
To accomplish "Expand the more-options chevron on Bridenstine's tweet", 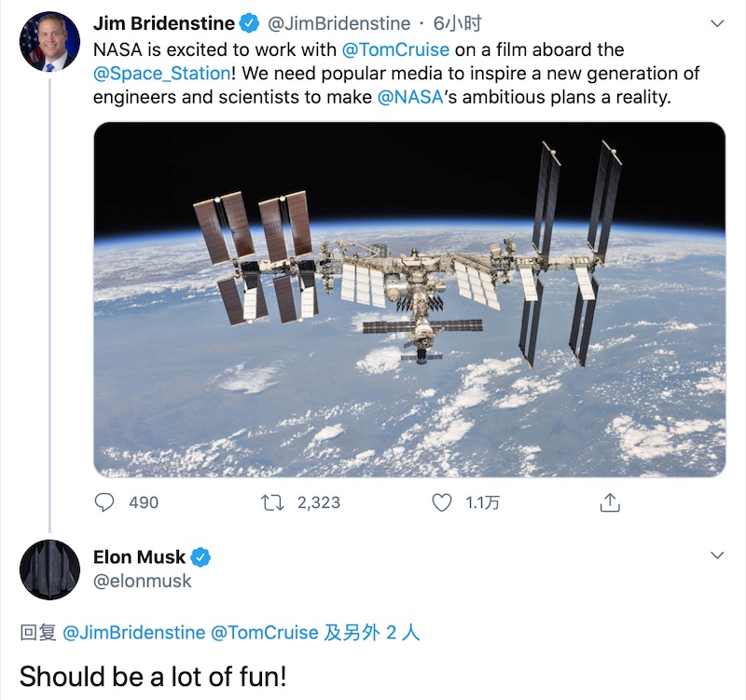I will coord(716,22).
